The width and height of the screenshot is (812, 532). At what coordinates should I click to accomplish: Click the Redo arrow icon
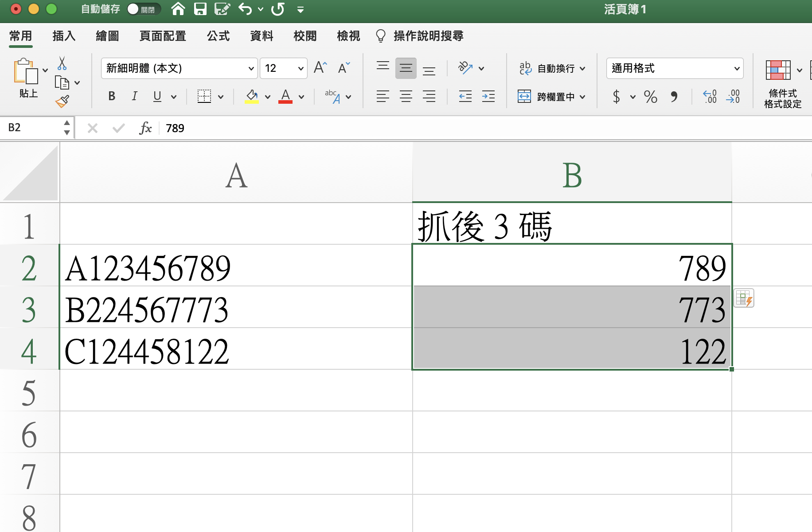pyautogui.click(x=278, y=9)
